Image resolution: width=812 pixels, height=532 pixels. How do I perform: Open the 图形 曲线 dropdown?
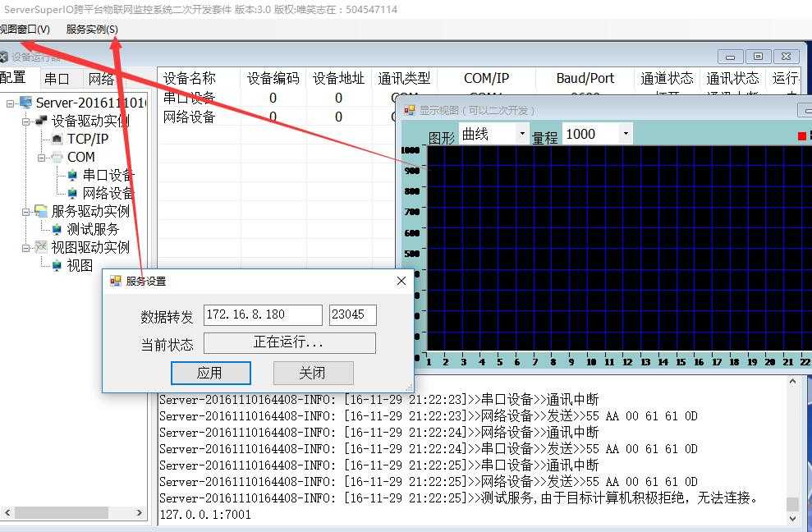(522, 134)
